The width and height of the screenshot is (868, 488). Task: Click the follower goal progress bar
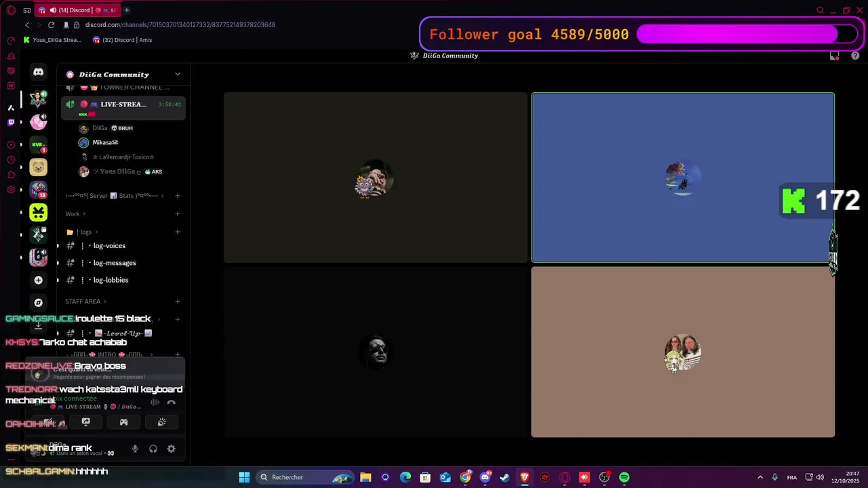pos(746,35)
